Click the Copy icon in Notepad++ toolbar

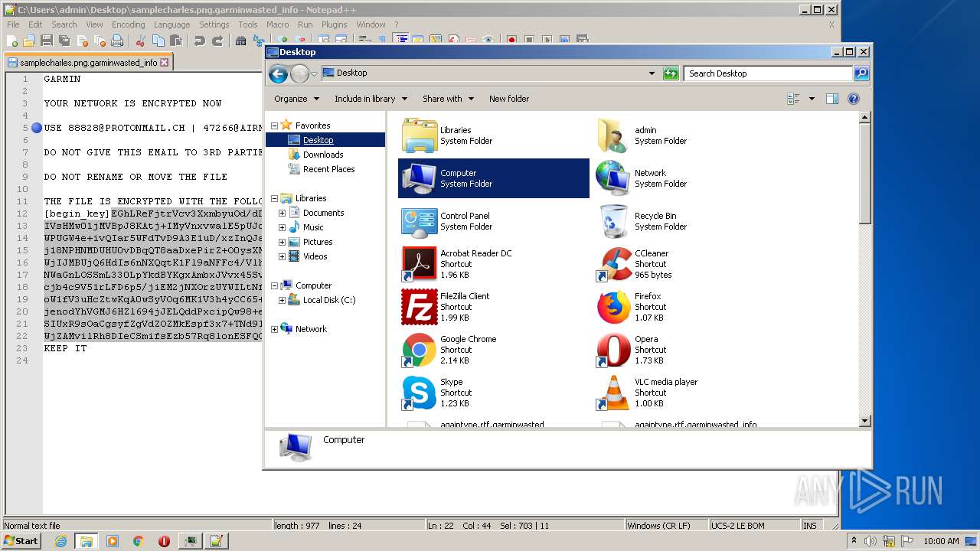click(158, 41)
